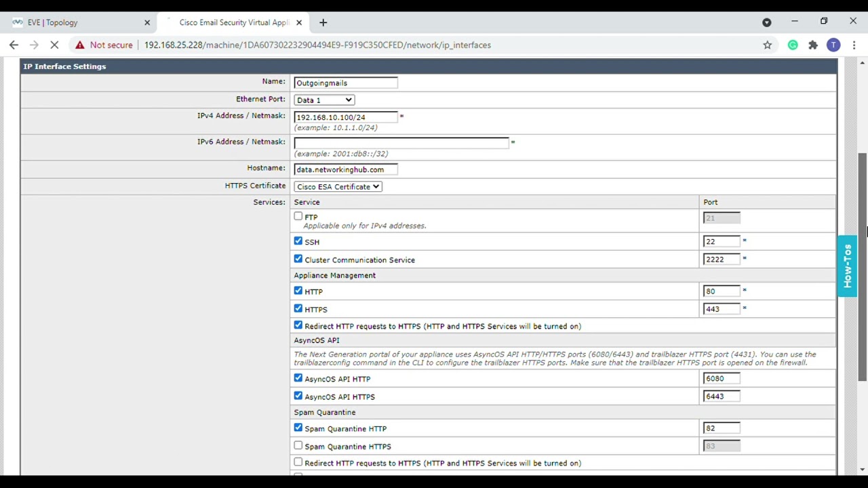
Task: Enable the Spam Quarantine HTTPS checkbox
Action: [x=298, y=445]
